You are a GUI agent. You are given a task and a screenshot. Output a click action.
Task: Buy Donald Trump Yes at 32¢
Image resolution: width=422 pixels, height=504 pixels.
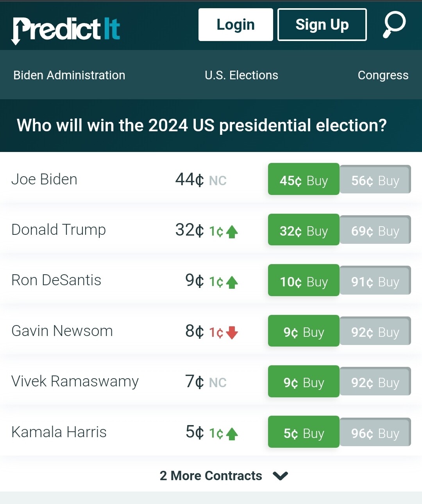pyautogui.click(x=304, y=230)
